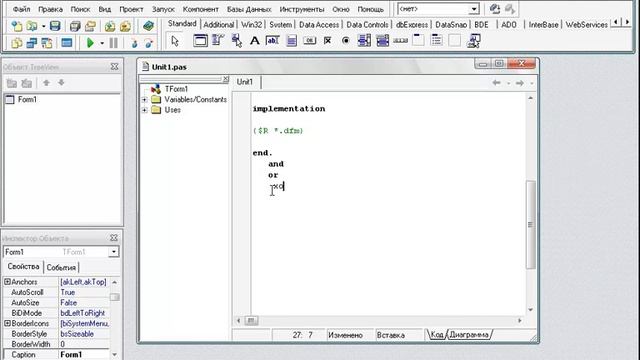
Task: Click the Open Project folder icon
Action: (90, 26)
